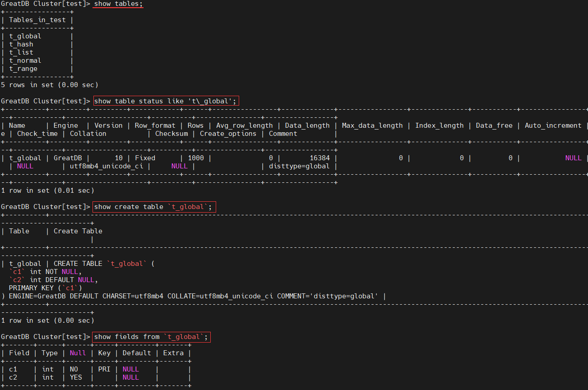Click the Engine column header
The height and width of the screenshot is (390, 588).
[66, 125]
